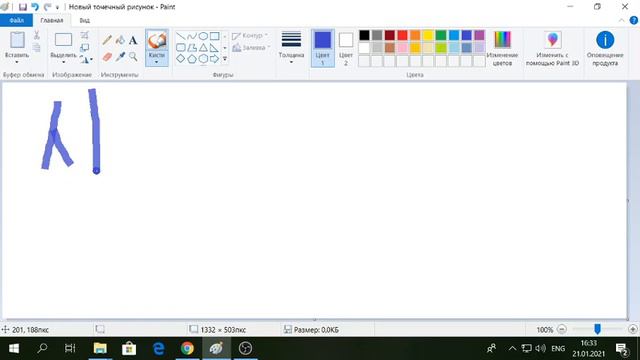Choose the Rounded rectangle shape
Viewport: 640px width, 360px height.
(180, 48)
